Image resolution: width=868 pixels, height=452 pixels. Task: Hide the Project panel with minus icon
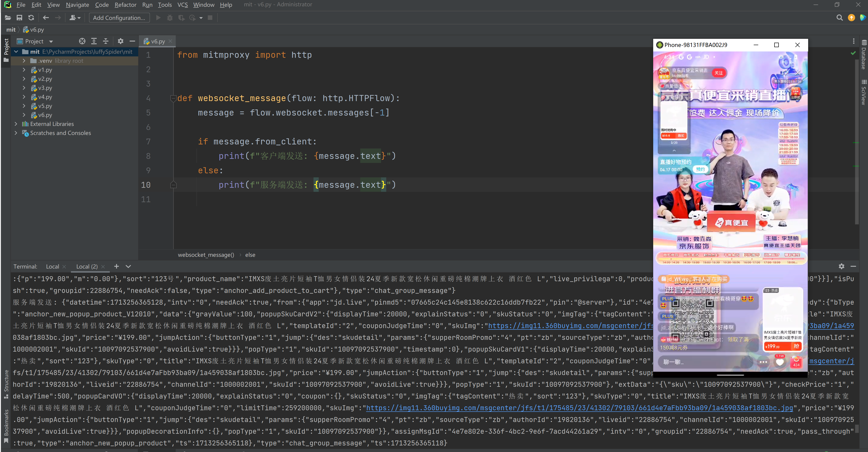(132, 41)
